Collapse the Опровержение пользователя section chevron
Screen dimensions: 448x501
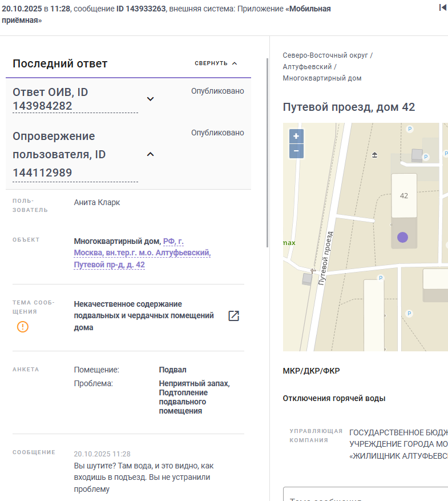coord(150,154)
